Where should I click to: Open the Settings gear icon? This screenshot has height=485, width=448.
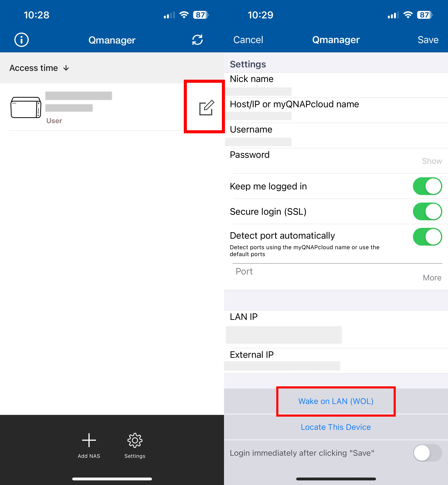(135, 440)
